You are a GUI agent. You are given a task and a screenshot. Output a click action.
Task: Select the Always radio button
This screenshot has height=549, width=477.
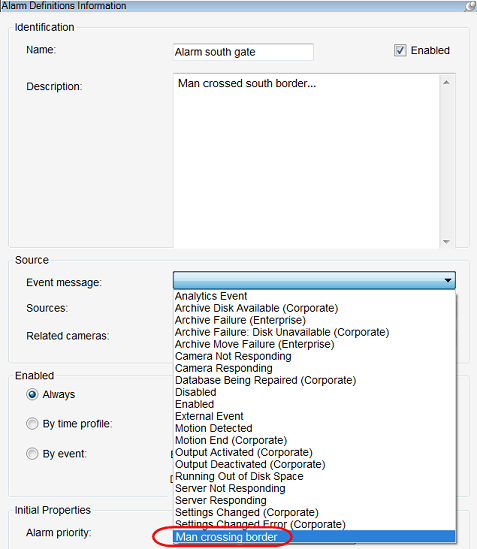[x=32, y=395]
